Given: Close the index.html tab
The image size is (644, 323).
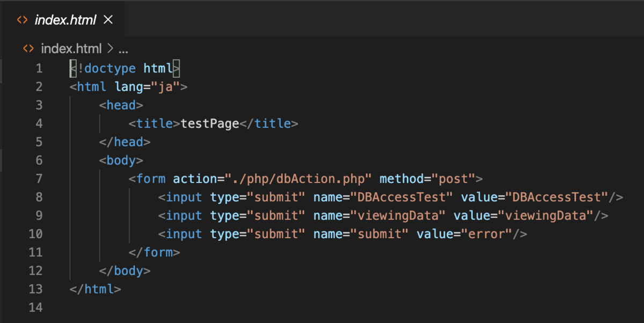Looking at the screenshot, I should coord(108,20).
